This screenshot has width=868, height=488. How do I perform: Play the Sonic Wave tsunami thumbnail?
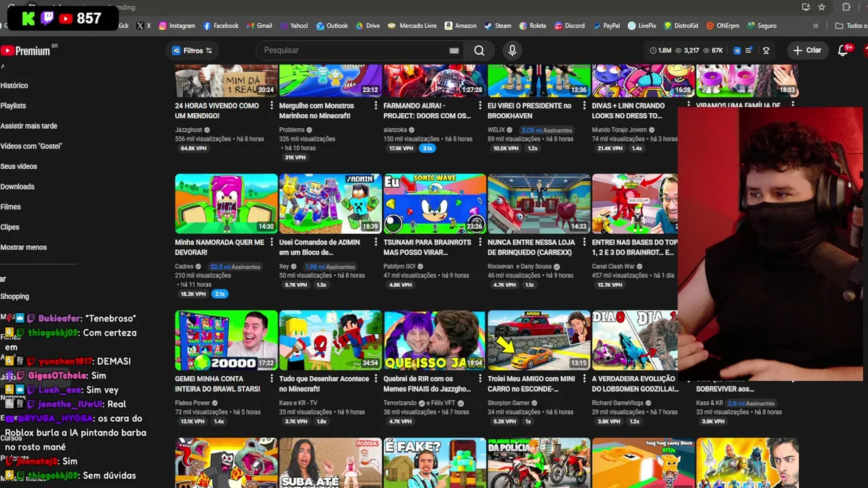click(x=435, y=203)
